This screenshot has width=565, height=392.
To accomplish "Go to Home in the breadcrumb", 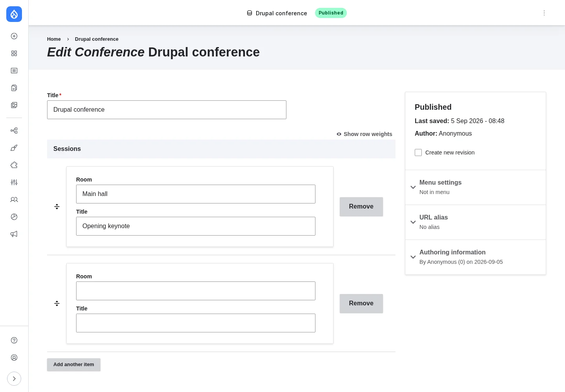I will point(54,39).
